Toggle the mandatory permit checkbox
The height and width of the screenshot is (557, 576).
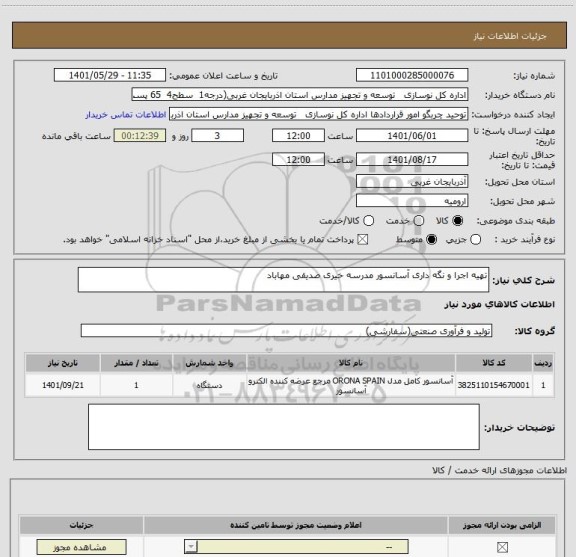(x=502, y=547)
